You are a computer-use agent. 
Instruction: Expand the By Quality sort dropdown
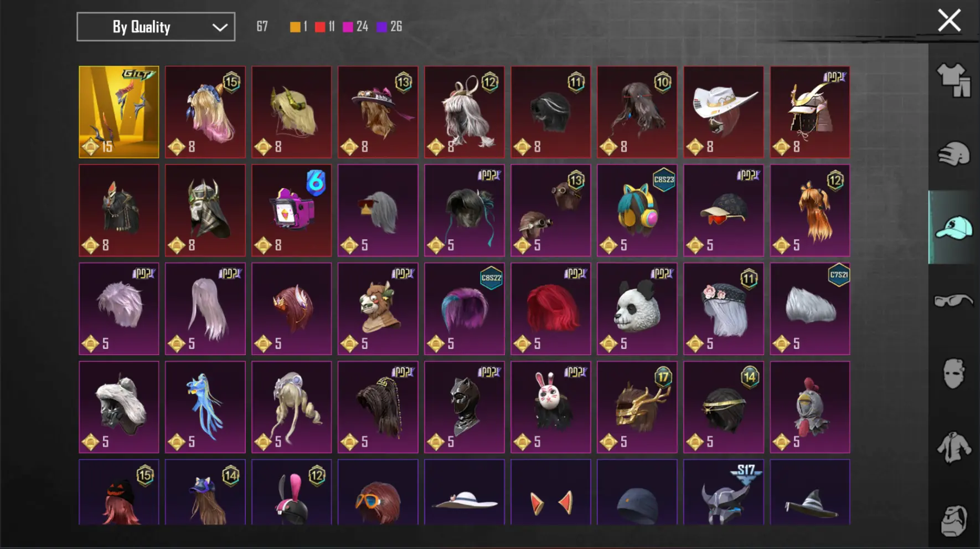[156, 27]
